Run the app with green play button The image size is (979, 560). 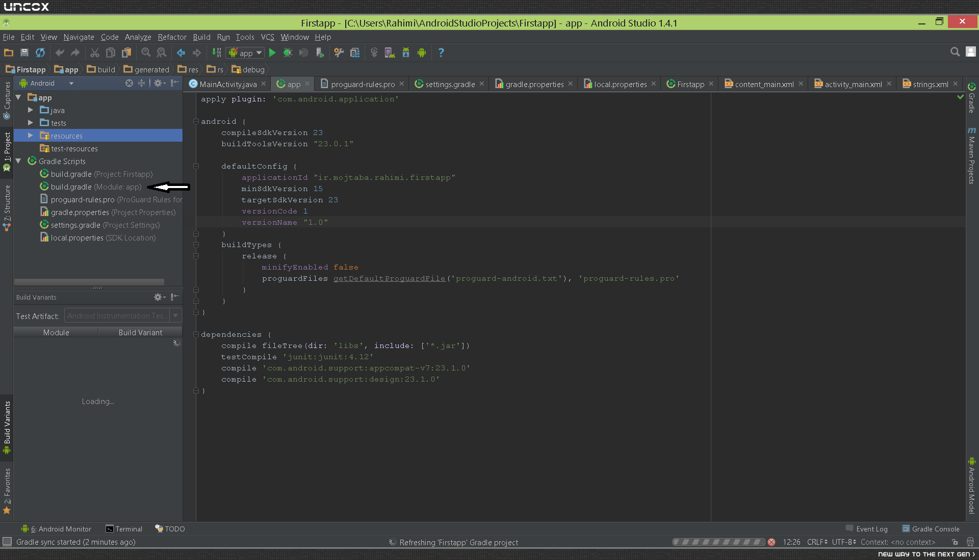[x=272, y=52]
